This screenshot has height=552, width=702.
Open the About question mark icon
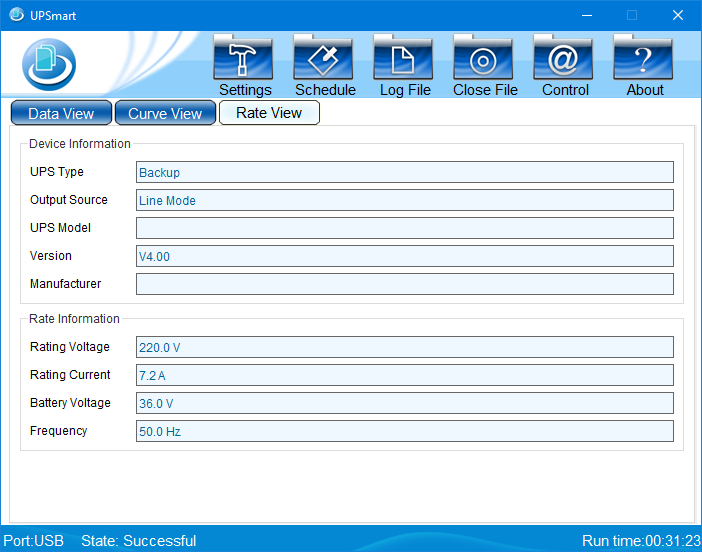point(643,57)
